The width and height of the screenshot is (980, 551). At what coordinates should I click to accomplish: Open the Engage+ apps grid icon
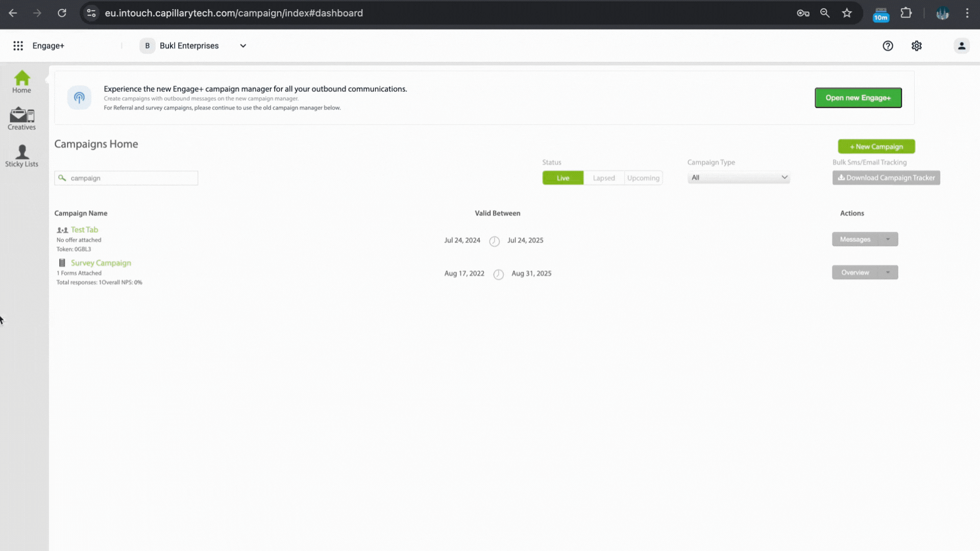[18, 46]
